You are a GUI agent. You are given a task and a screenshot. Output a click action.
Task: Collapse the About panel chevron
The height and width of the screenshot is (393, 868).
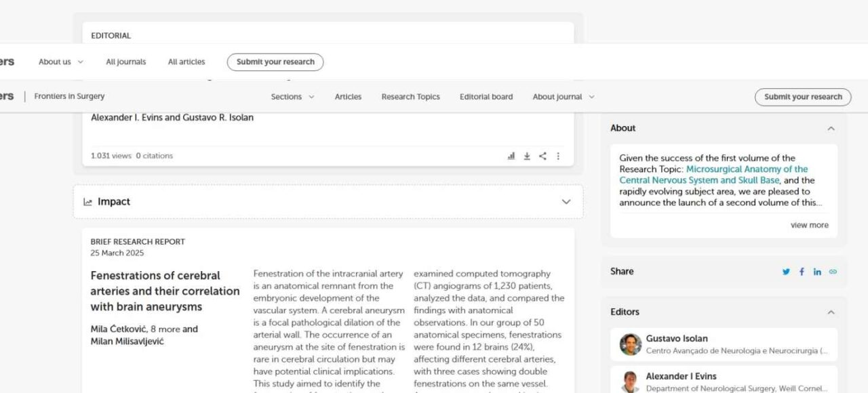click(x=831, y=128)
